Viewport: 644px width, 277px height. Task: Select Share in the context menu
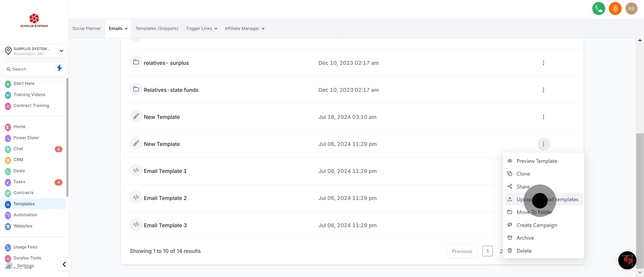pyautogui.click(x=544, y=187)
